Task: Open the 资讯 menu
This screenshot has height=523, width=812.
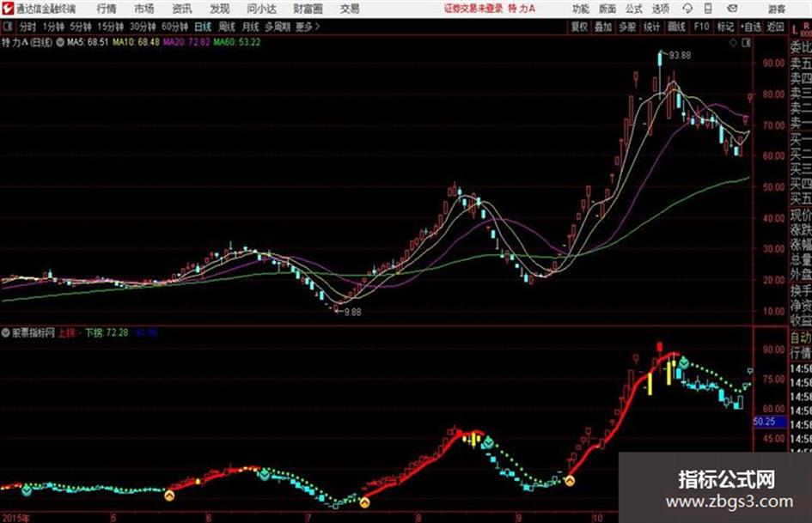Action: tap(182, 9)
